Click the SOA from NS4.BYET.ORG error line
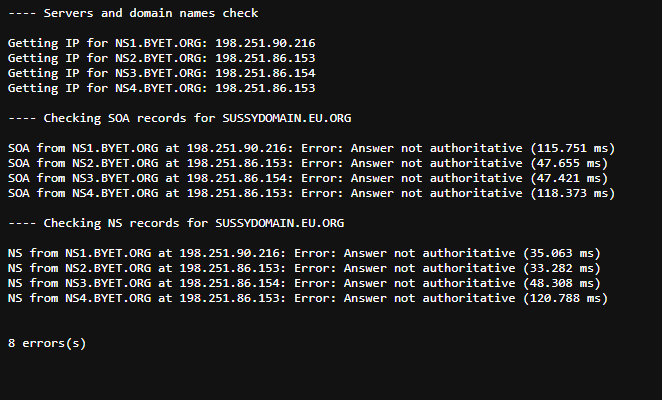This screenshot has width=662, height=400. pos(312,193)
